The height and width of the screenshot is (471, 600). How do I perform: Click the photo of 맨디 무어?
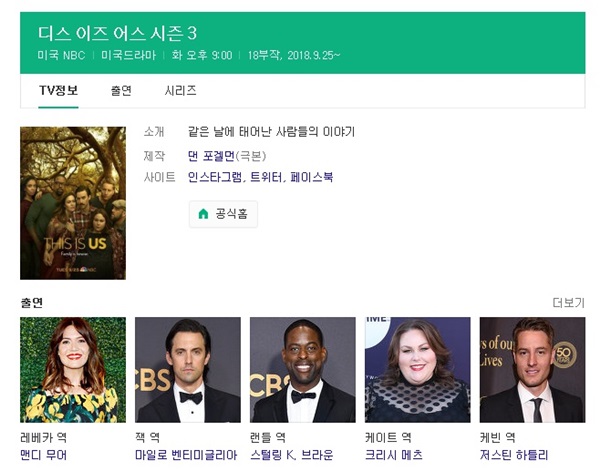(x=73, y=370)
